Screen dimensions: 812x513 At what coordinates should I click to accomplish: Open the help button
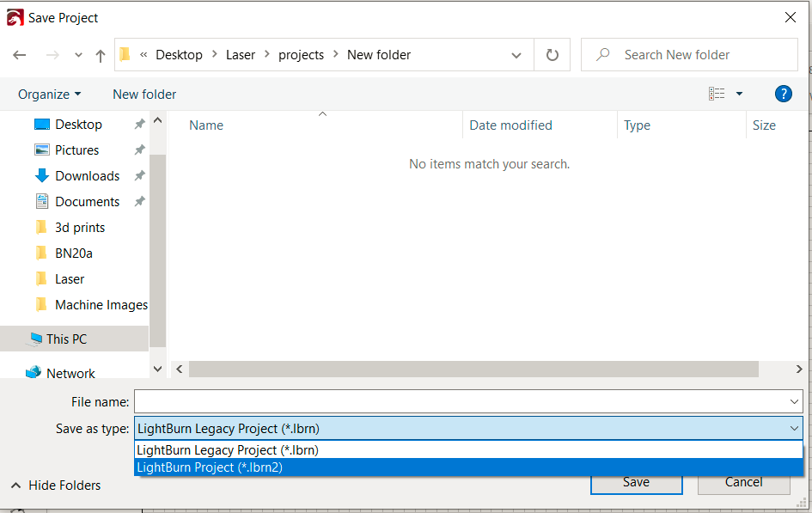(x=784, y=94)
